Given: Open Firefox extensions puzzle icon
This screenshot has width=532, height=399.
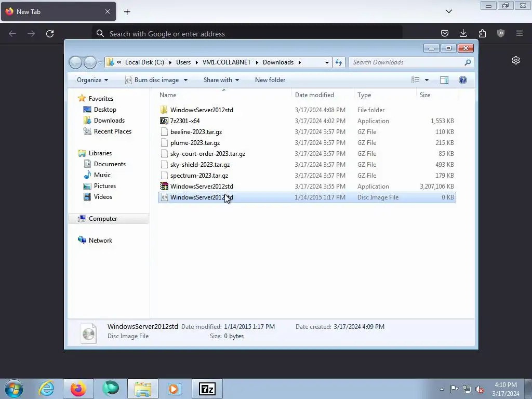Looking at the screenshot, I should pos(482,33).
